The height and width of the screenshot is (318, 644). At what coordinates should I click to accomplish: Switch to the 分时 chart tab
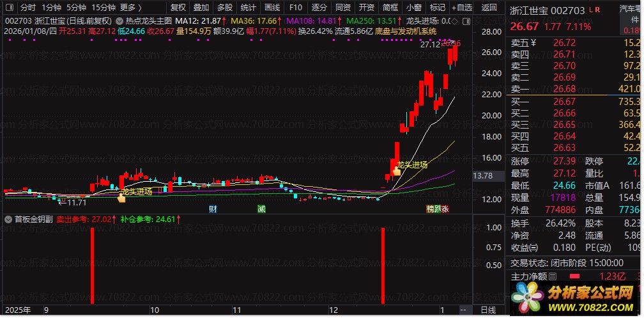28,8
